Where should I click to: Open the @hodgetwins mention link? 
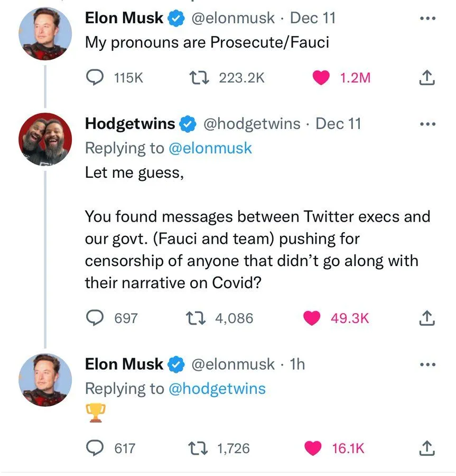point(217,389)
